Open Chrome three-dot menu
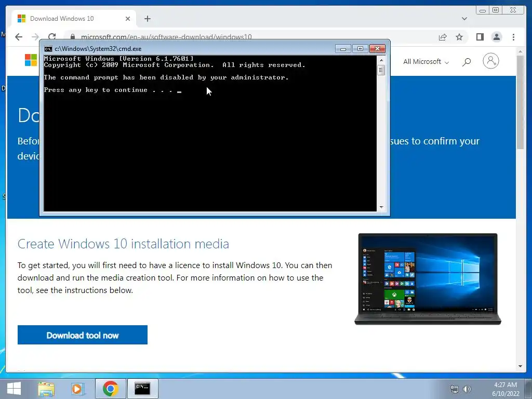Image resolution: width=532 pixels, height=399 pixels. tap(513, 37)
